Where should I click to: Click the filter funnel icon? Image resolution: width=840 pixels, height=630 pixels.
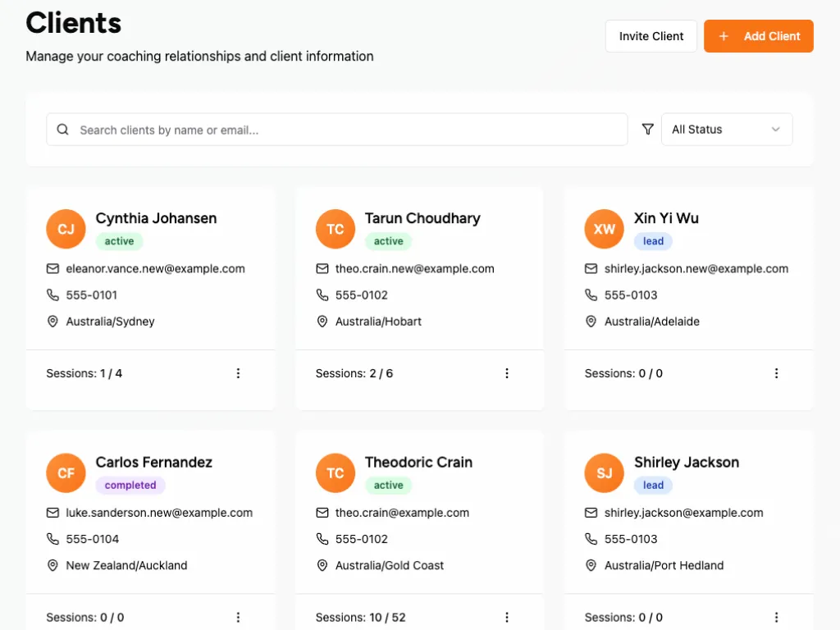pyautogui.click(x=648, y=130)
